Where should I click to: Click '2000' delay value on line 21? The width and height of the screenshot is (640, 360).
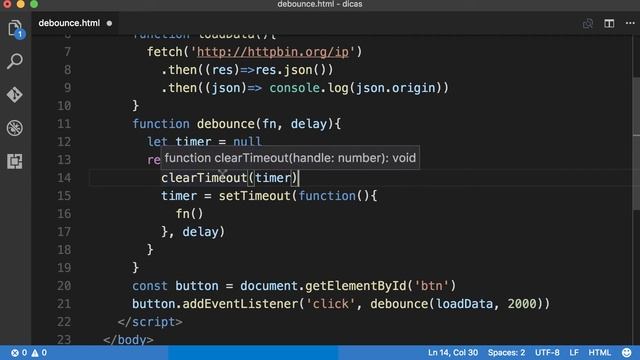pos(522,304)
